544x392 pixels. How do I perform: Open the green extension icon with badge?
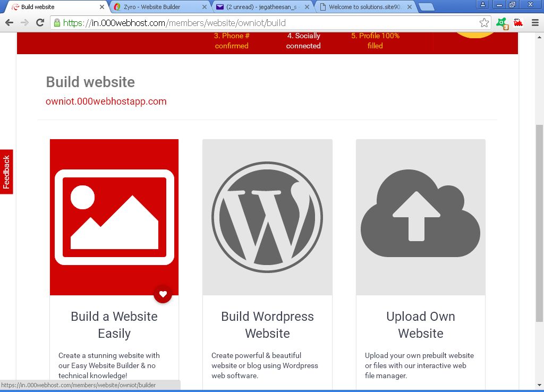[x=502, y=23]
